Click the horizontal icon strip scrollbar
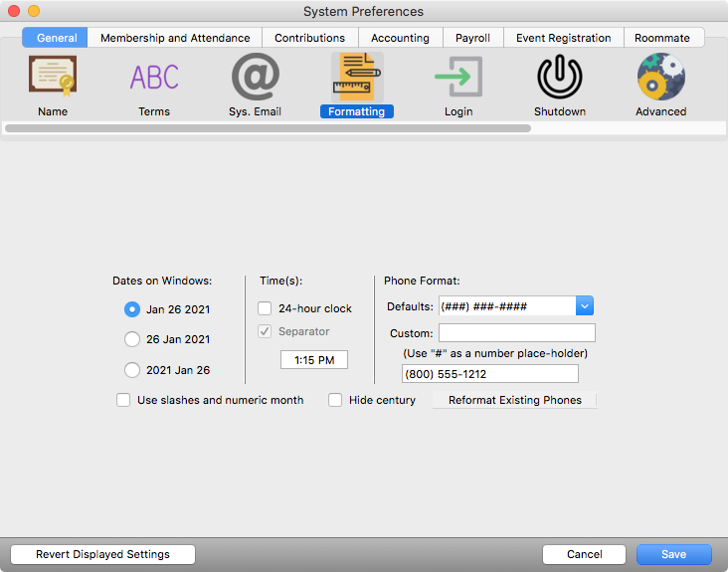Viewport: 728px width, 572px height. (x=268, y=127)
